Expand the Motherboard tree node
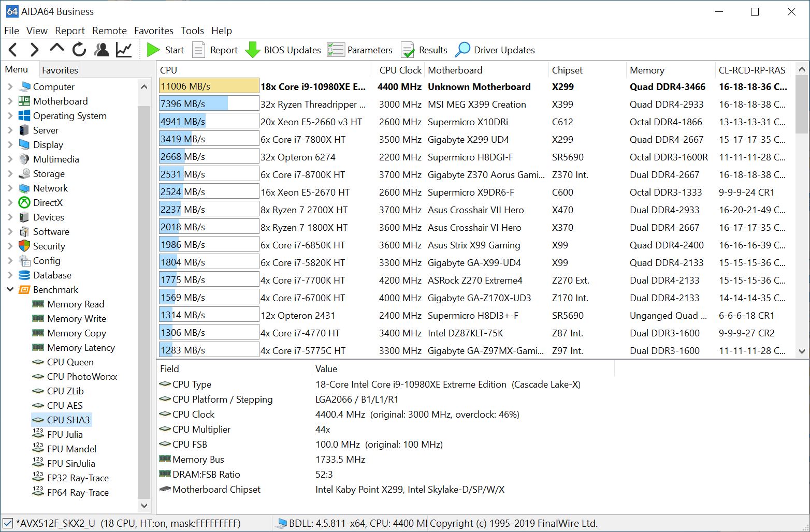 [10, 101]
